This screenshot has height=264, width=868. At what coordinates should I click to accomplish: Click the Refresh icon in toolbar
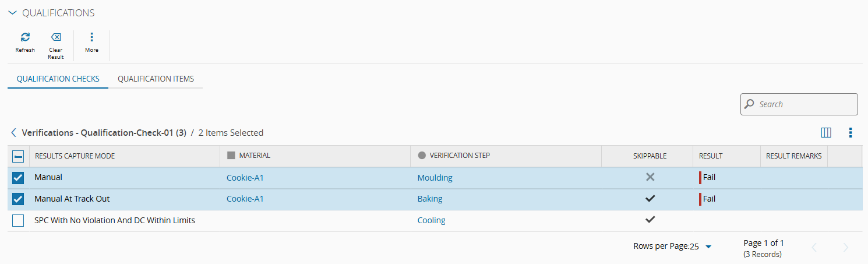25,38
